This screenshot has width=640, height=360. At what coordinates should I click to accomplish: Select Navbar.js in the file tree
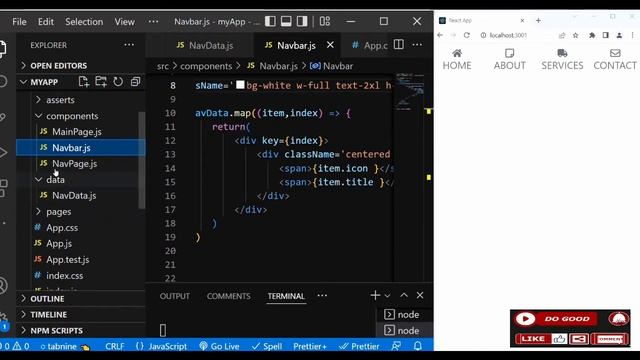coord(80,148)
